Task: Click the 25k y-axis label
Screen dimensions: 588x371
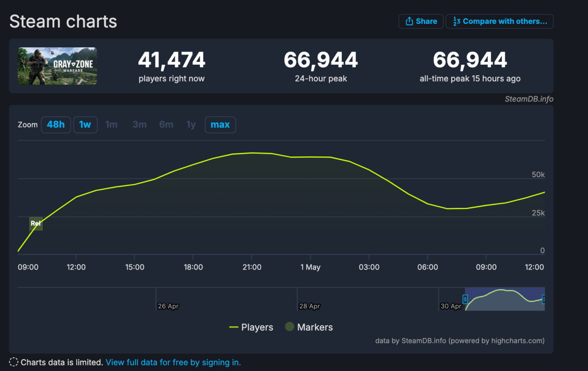Action: [538, 213]
